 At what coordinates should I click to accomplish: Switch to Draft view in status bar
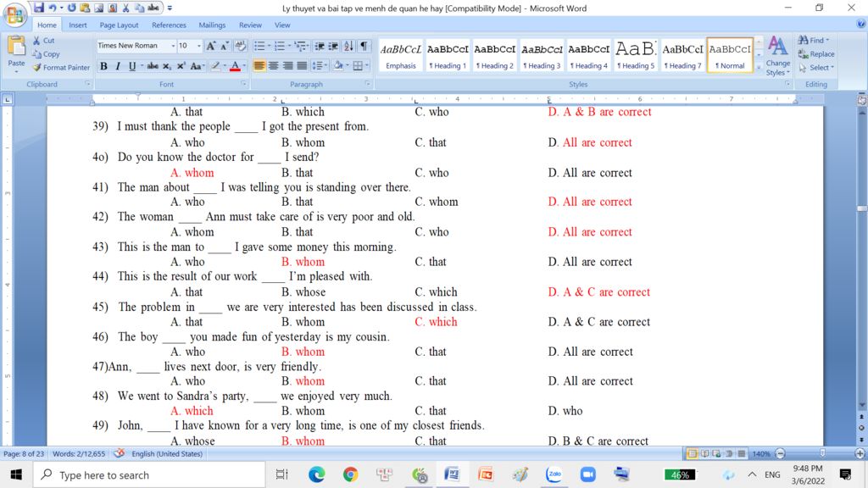point(742,454)
